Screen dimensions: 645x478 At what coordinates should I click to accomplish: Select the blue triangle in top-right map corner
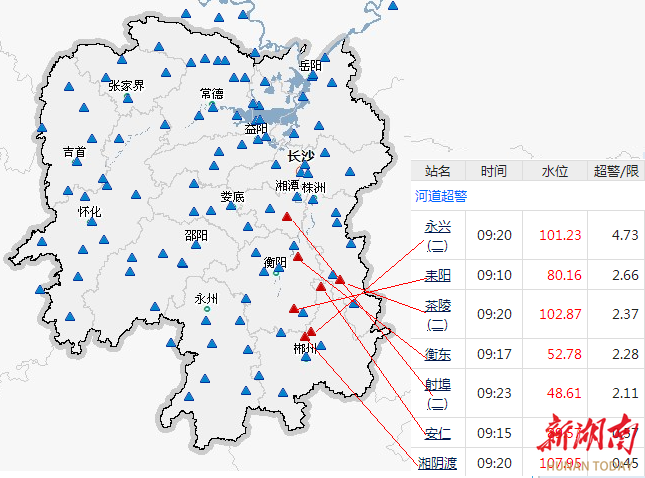(x=393, y=5)
